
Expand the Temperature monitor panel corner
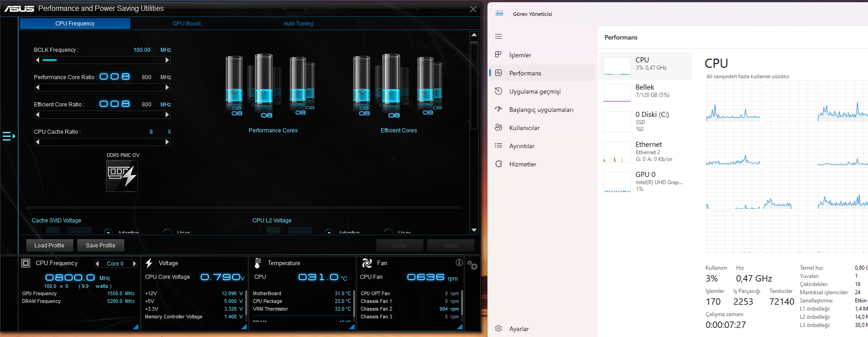(x=351, y=327)
